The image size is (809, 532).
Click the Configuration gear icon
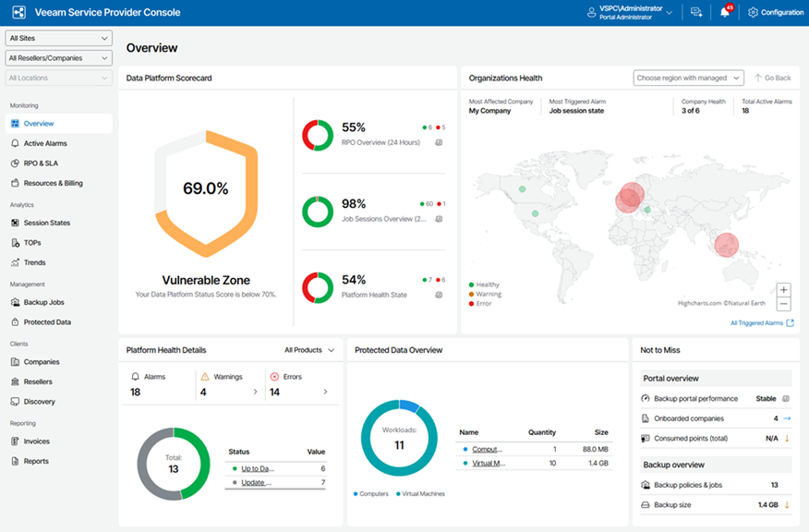coord(753,12)
